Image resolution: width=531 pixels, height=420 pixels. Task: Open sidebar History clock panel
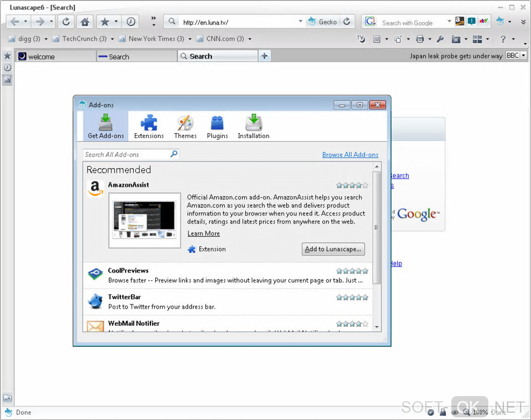click(x=7, y=67)
